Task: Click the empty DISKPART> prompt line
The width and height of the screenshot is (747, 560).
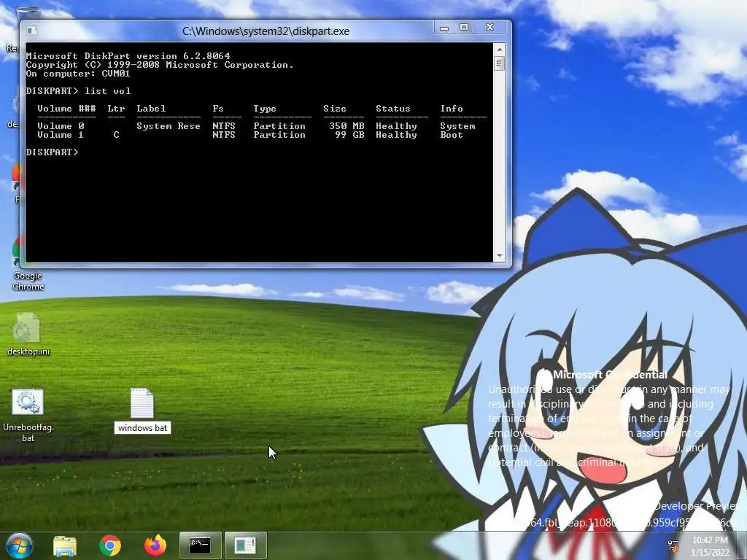Action: tap(52, 152)
